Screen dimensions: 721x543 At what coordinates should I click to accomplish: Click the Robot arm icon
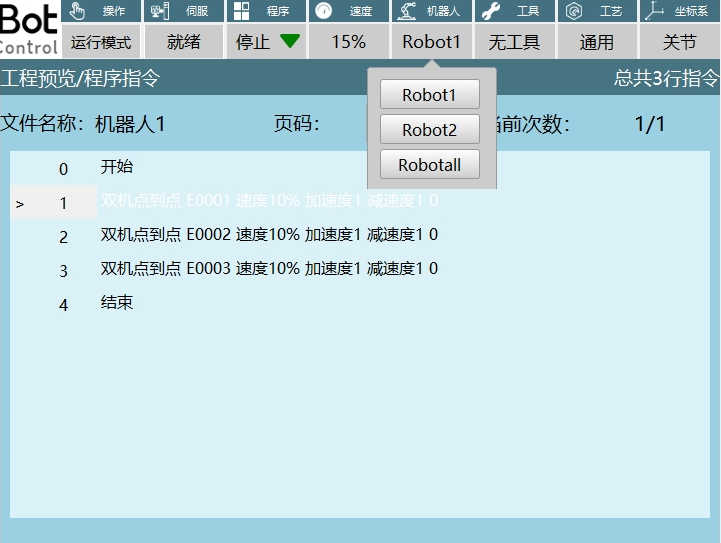click(x=406, y=11)
